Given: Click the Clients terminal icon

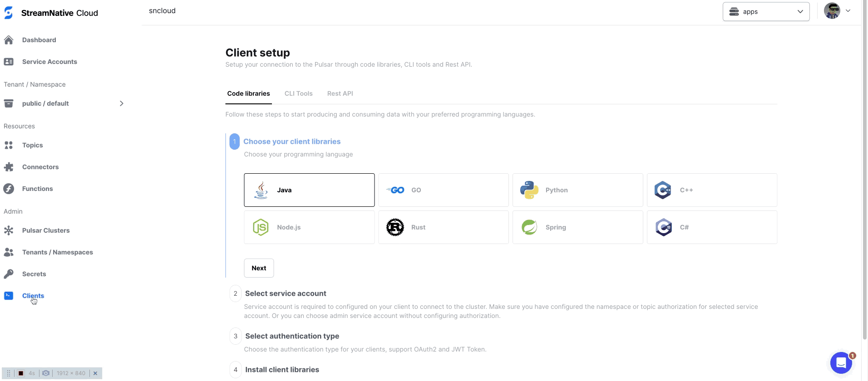Looking at the screenshot, I should 9,296.
